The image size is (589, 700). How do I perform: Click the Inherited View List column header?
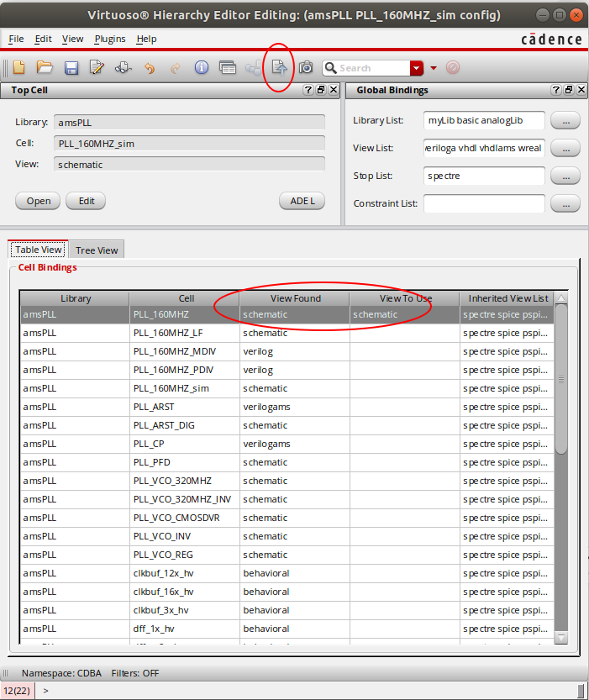point(507,298)
